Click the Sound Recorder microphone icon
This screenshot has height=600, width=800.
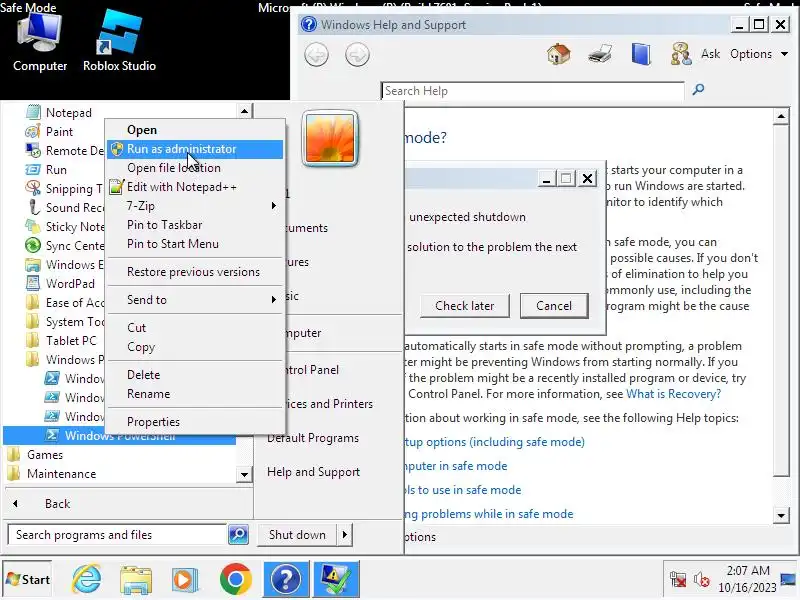point(33,207)
